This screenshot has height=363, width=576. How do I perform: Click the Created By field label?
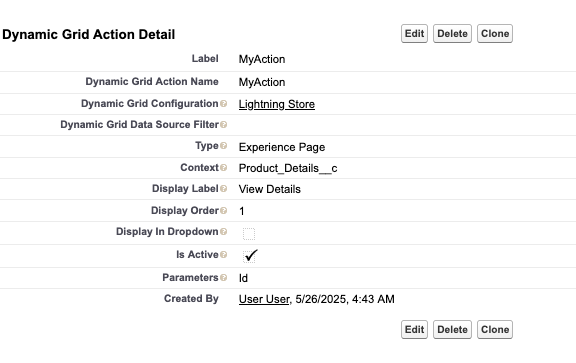[191, 298]
